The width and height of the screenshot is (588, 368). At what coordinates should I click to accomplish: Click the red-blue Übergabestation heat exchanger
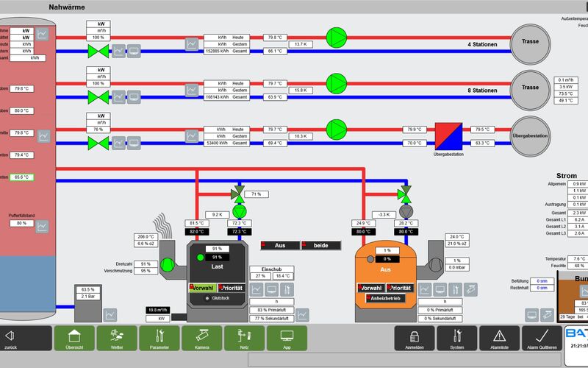click(448, 136)
